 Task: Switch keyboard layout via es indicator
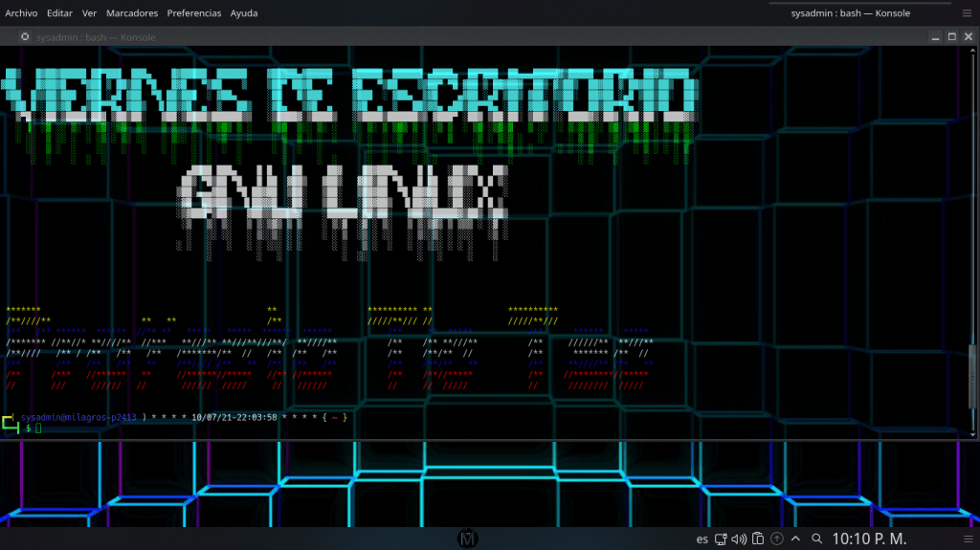(702, 539)
